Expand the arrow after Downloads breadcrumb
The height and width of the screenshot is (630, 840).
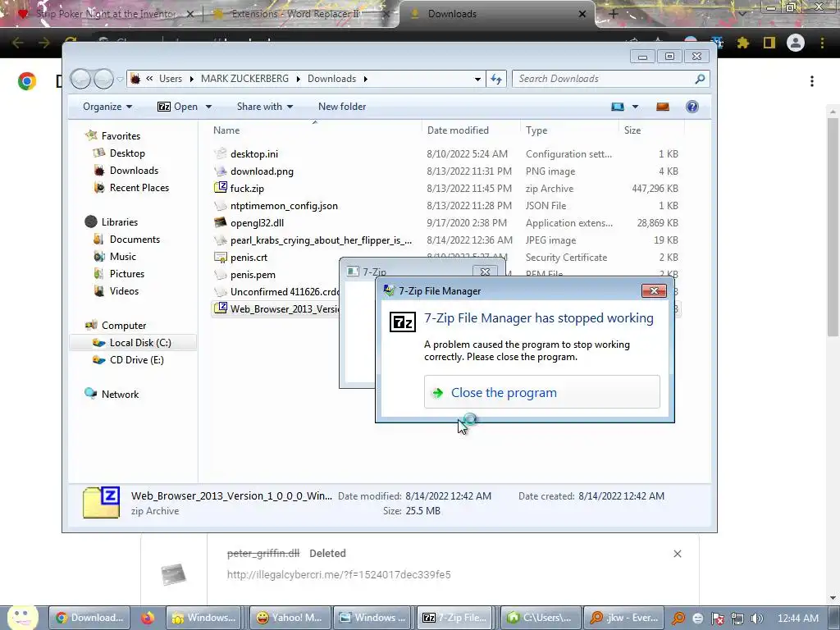[x=365, y=79]
